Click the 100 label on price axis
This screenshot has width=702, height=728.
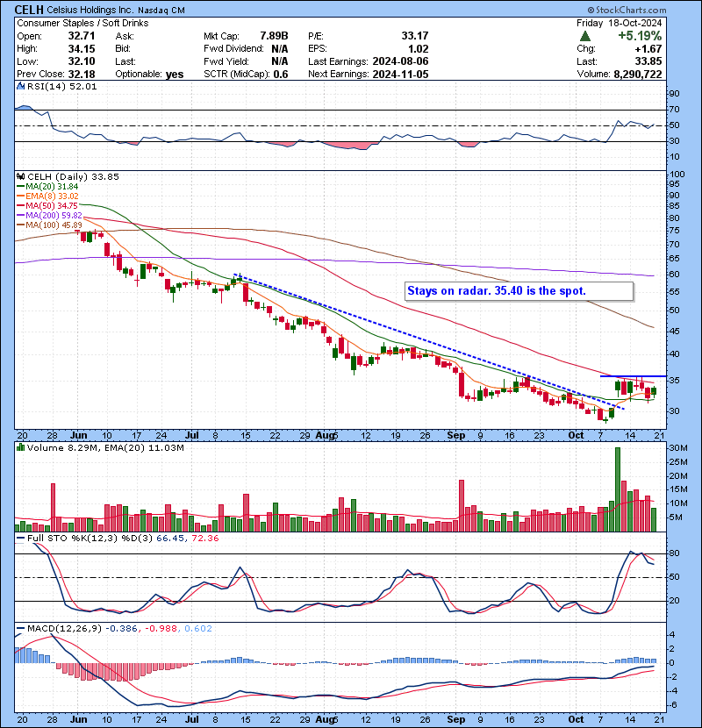(677, 175)
